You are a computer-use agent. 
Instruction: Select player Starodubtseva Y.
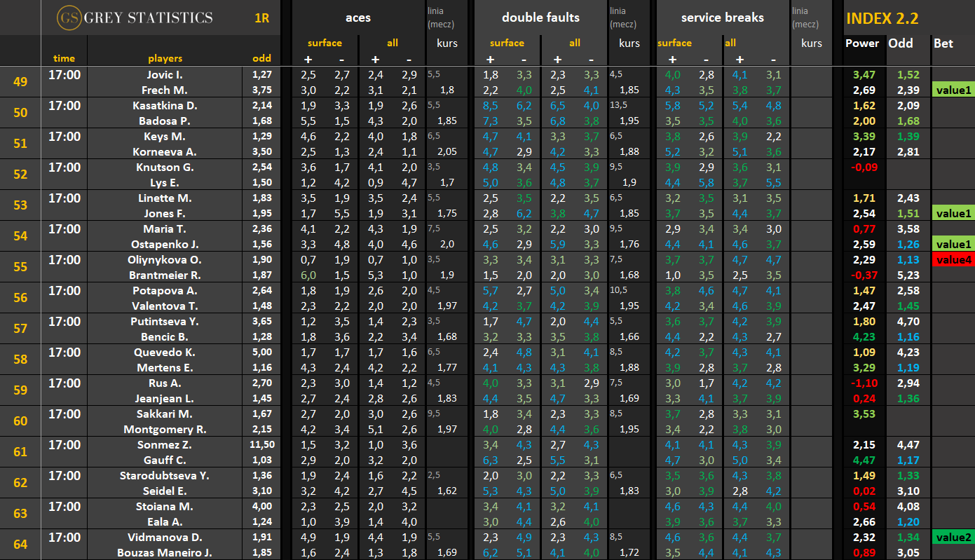(x=165, y=475)
